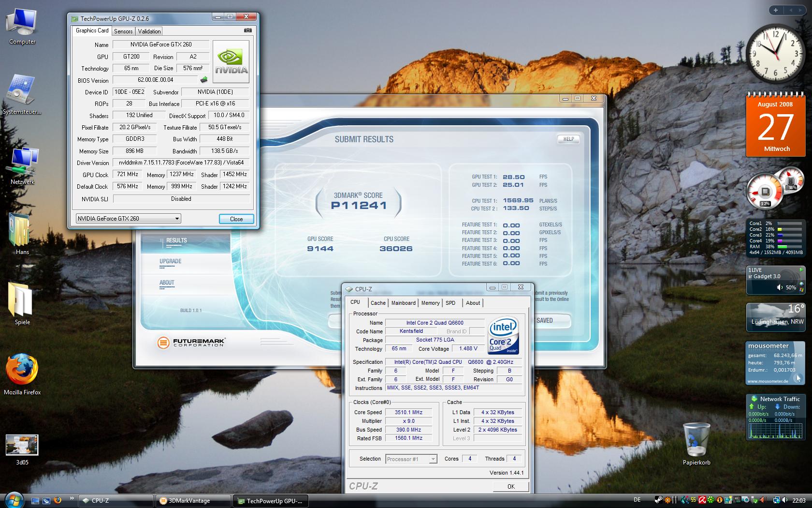This screenshot has width=812, height=508.
Task: Open the 3d05 image thumbnail on desktop
Action: pos(22,449)
